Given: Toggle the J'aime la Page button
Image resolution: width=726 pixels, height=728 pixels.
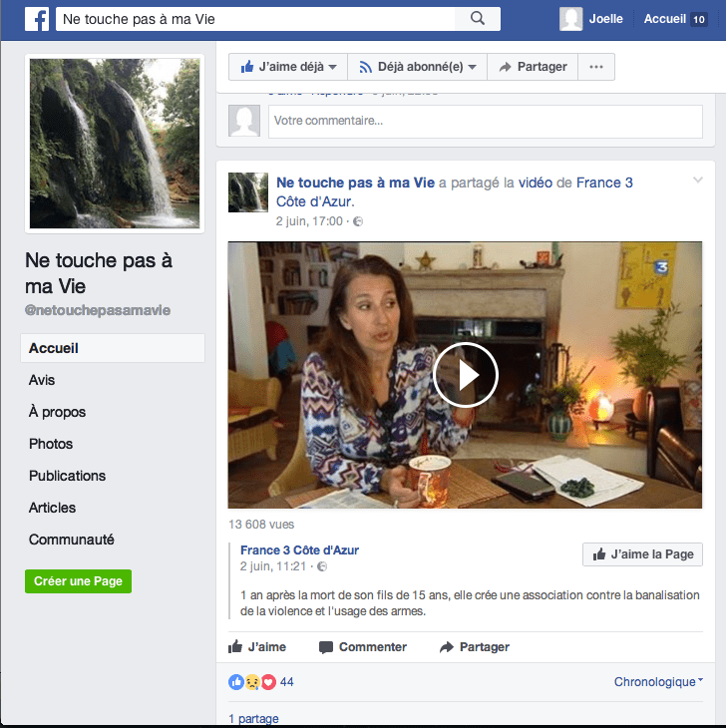Looking at the screenshot, I should click(x=642, y=554).
